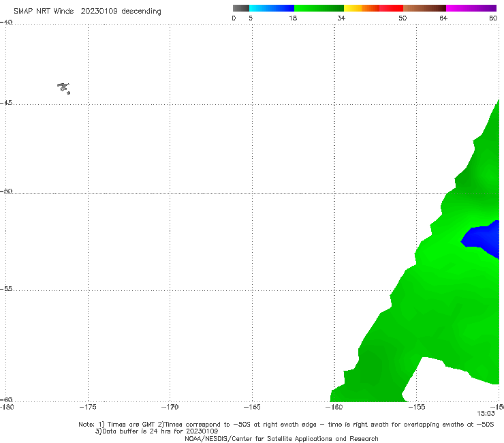Click the swath time label '15:03'
504x443 pixels.
pyautogui.click(x=486, y=414)
